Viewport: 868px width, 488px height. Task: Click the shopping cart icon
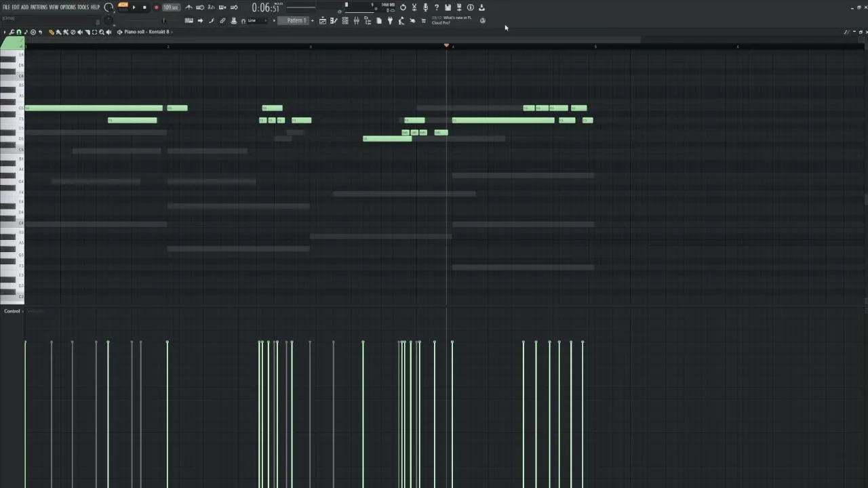(x=423, y=21)
